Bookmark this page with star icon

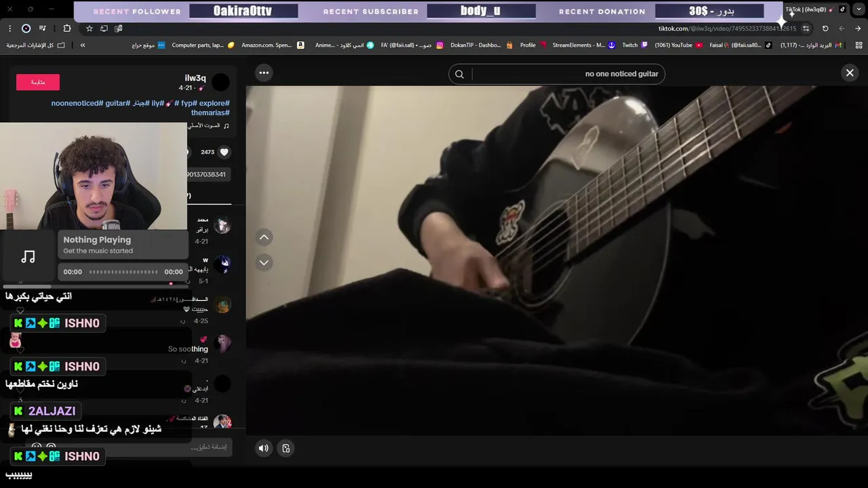tap(89, 28)
